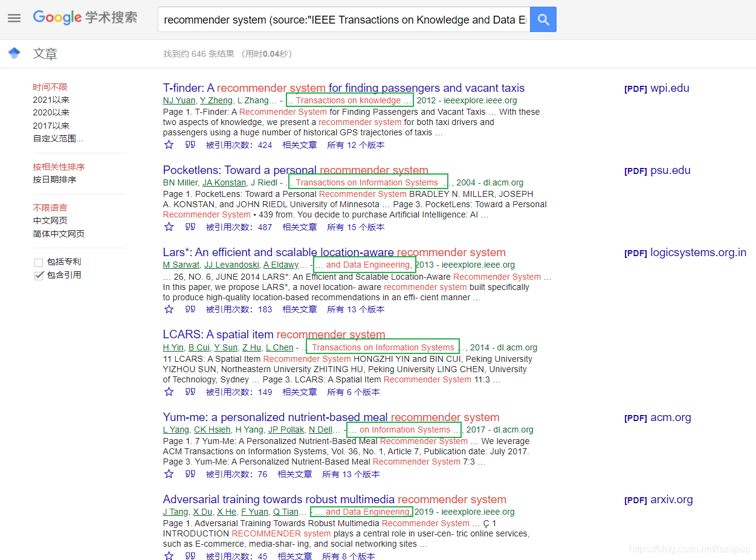Screen dimensions: 756x560
Task: Open [PDF] acm.org link
Action: pos(657,417)
